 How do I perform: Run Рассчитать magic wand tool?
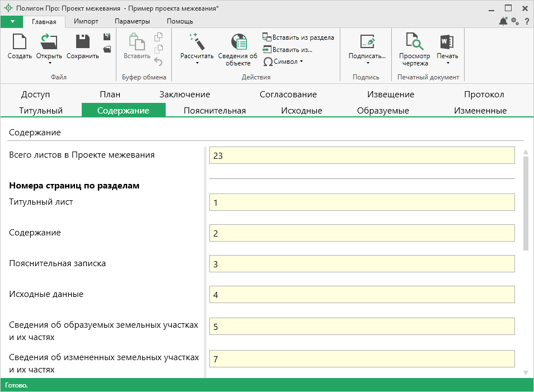tap(196, 42)
